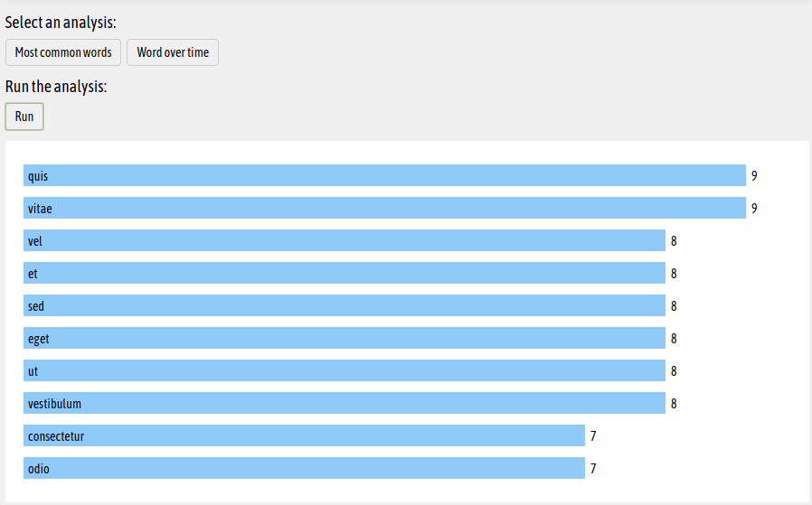The height and width of the screenshot is (505, 812).
Task: Select the eget bar
Action: click(345, 339)
